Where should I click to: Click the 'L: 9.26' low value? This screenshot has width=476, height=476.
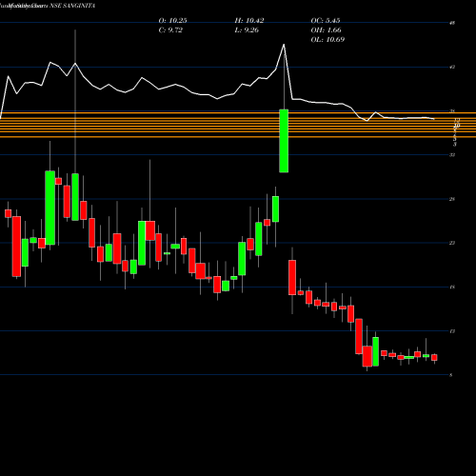point(247,30)
